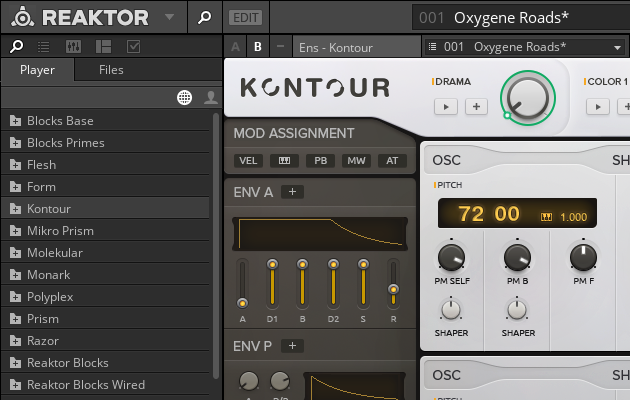The image size is (630, 400).
Task: Open the Reaktor Blocks Wired folder
Action: (x=105, y=385)
